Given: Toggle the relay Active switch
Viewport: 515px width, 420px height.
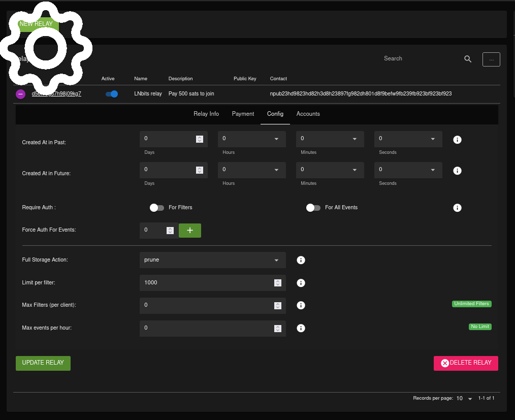Looking at the screenshot, I should click(x=111, y=94).
